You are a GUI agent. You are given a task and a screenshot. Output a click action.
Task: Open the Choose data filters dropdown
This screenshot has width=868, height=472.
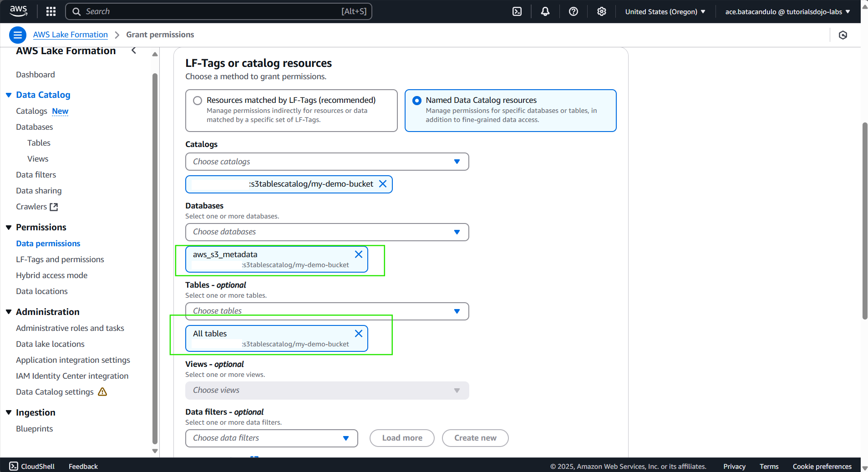click(x=271, y=438)
